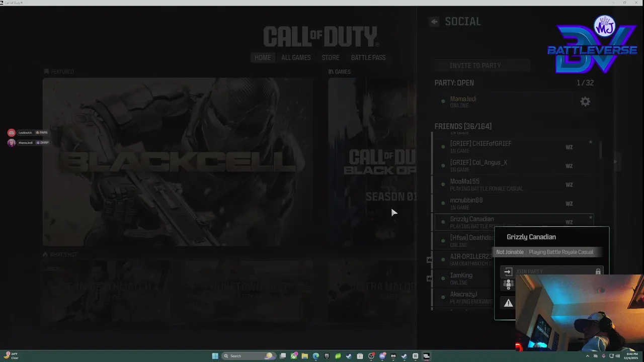The height and width of the screenshot is (362, 644).
Task: Open the Xbox app in taskbar
Action: click(294, 356)
